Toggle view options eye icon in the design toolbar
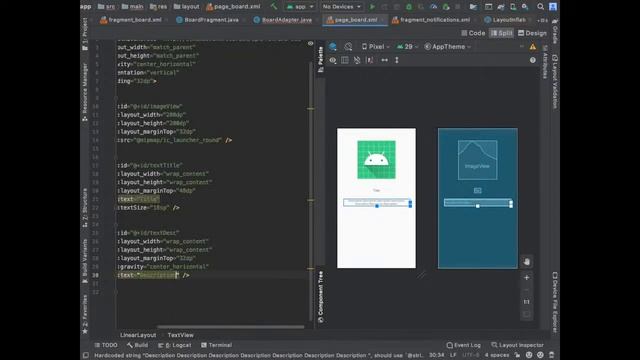 (x=333, y=60)
